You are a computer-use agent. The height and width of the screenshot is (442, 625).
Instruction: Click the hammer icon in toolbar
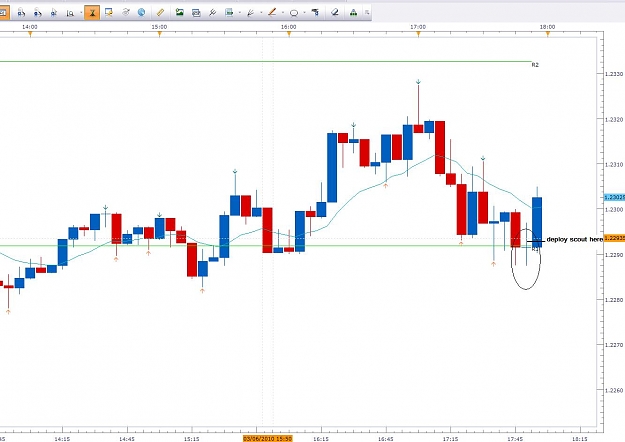[x=315, y=13]
